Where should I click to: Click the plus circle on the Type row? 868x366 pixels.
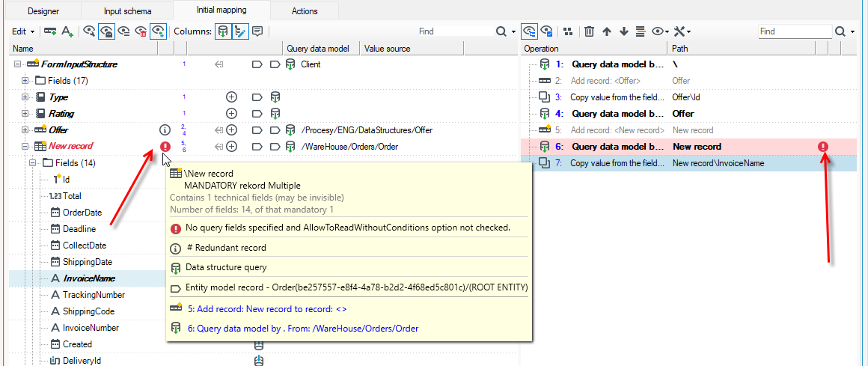[231, 97]
